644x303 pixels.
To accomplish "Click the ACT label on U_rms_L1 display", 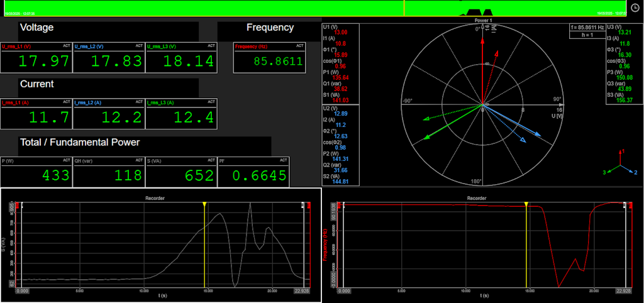I will [x=67, y=46].
